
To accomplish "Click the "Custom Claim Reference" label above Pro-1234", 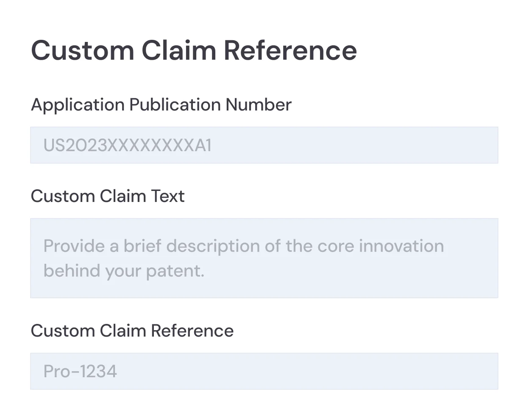I will tap(132, 331).
